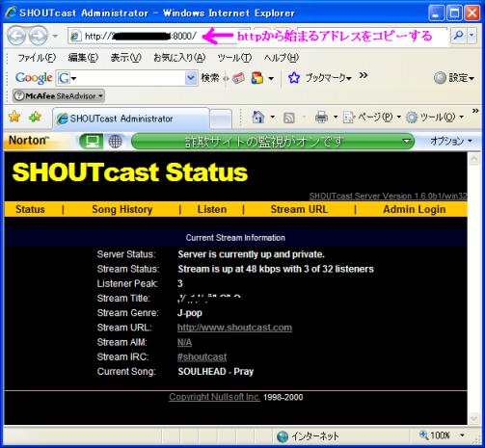Follow the http://www.shoutcast.com link
This screenshot has height=448, width=485.
(x=234, y=328)
